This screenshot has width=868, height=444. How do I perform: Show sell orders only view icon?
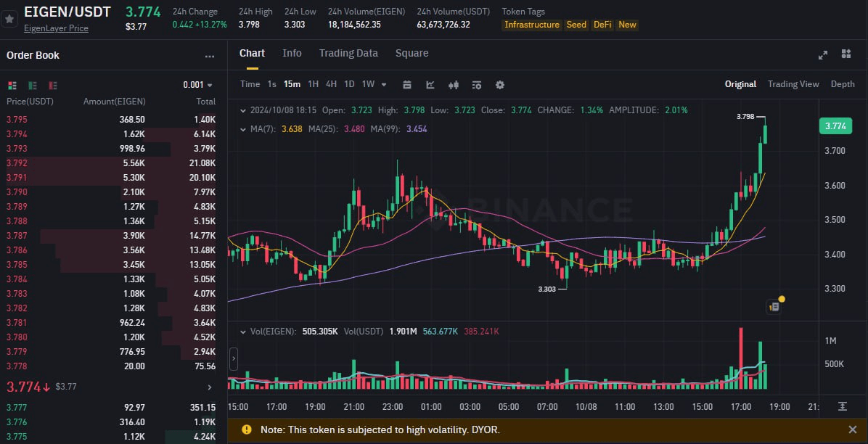pyautogui.click(x=53, y=86)
